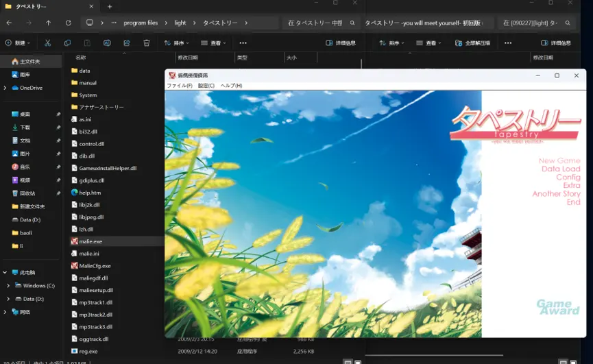Start a New Game
Image resolution: width=593 pixels, height=364 pixels.
(559, 160)
